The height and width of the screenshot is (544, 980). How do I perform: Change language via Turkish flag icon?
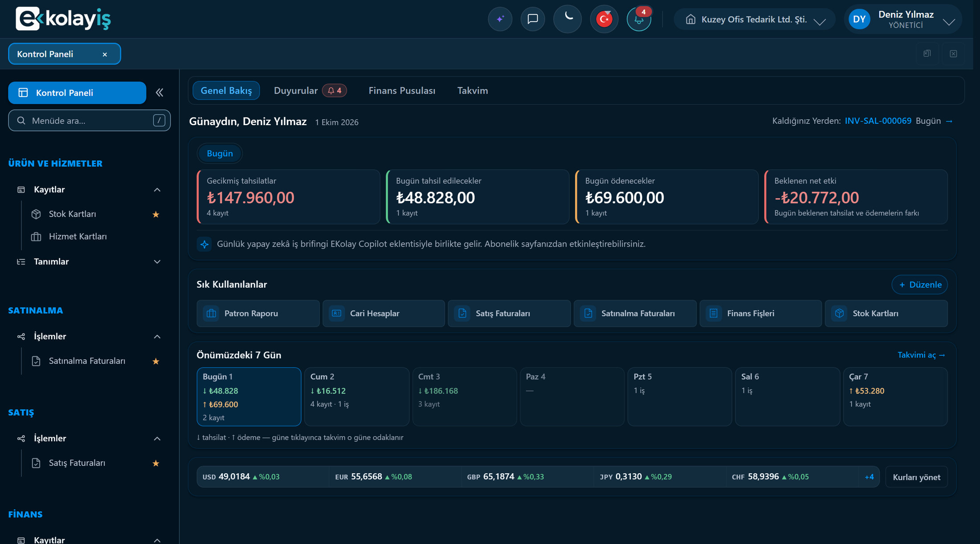(604, 19)
